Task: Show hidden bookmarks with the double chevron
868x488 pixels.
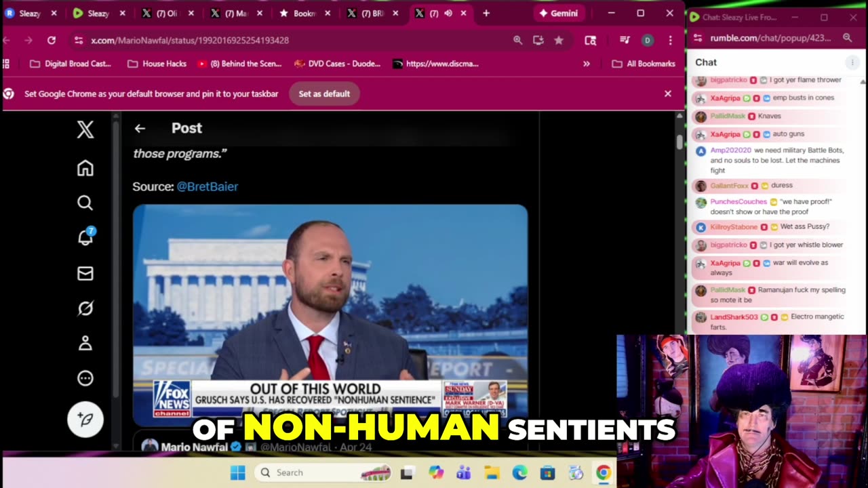Action: pyautogui.click(x=587, y=64)
